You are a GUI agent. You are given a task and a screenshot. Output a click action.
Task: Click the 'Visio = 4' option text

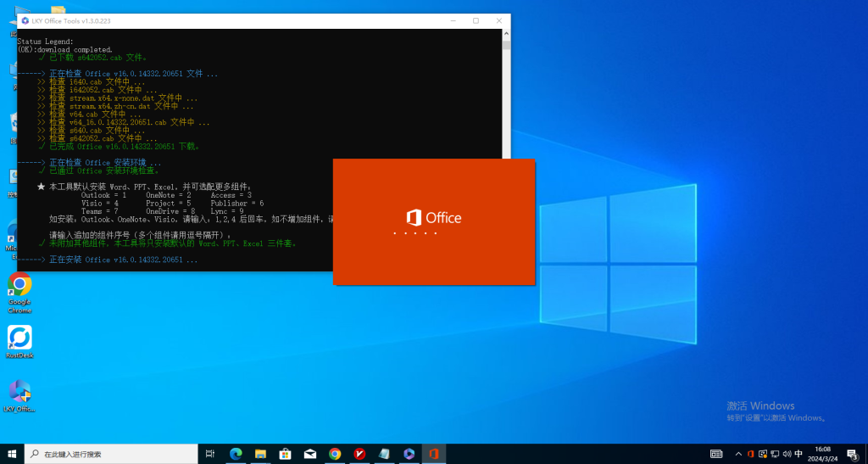coord(100,204)
